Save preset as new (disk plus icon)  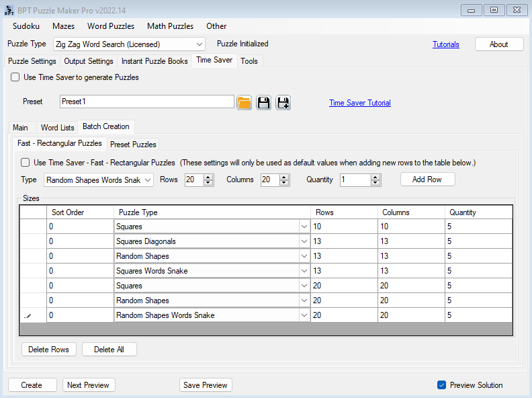[x=283, y=103]
